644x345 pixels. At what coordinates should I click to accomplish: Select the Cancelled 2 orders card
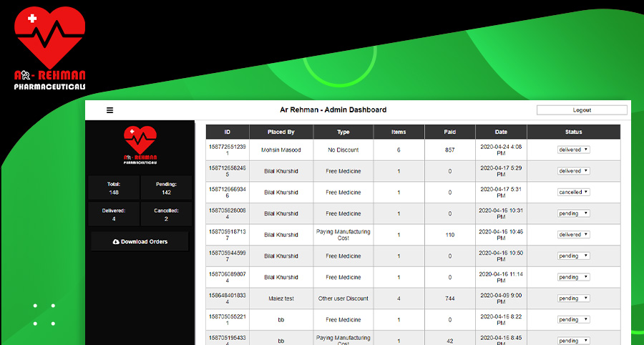click(165, 215)
